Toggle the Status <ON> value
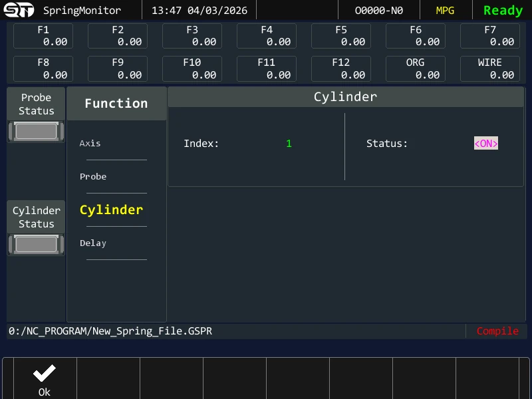The image size is (532, 399). (486, 143)
